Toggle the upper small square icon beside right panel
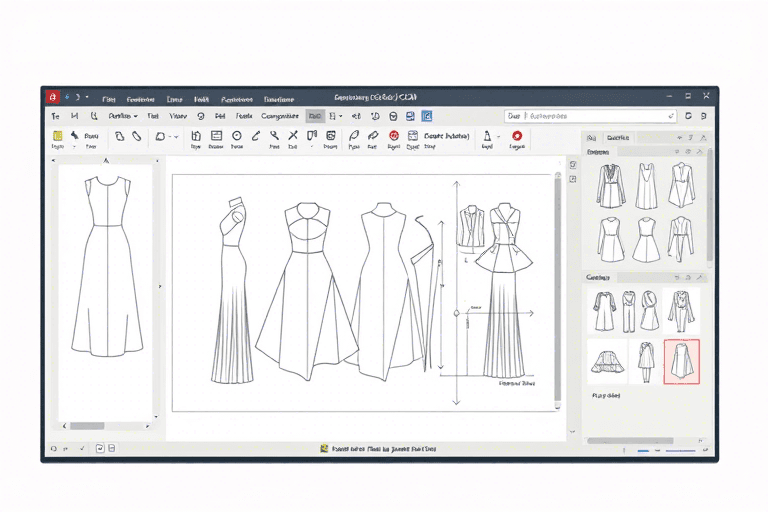 click(x=572, y=163)
